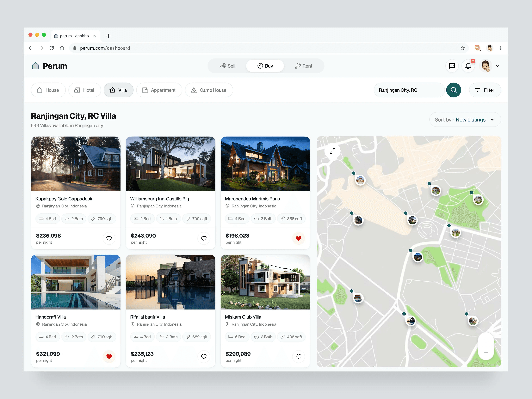The image size is (532, 399).
Task: Unfavorite Marchendes Marimis Rans listing
Action: click(x=298, y=238)
